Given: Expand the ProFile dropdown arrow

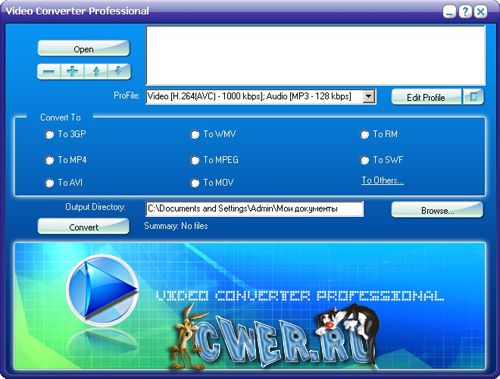Looking at the screenshot, I should click(368, 97).
